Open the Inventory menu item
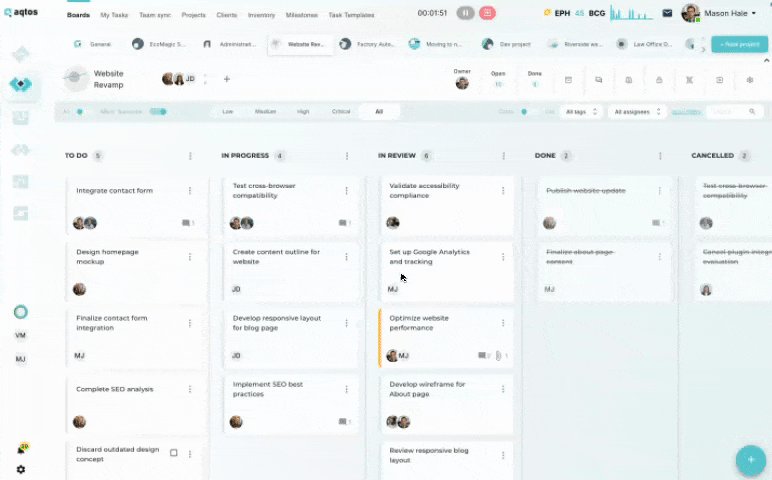This screenshot has height=480, width=772. pos(261,15)
